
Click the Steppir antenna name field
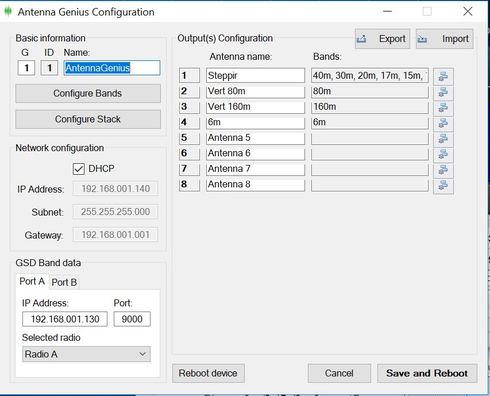255,75
